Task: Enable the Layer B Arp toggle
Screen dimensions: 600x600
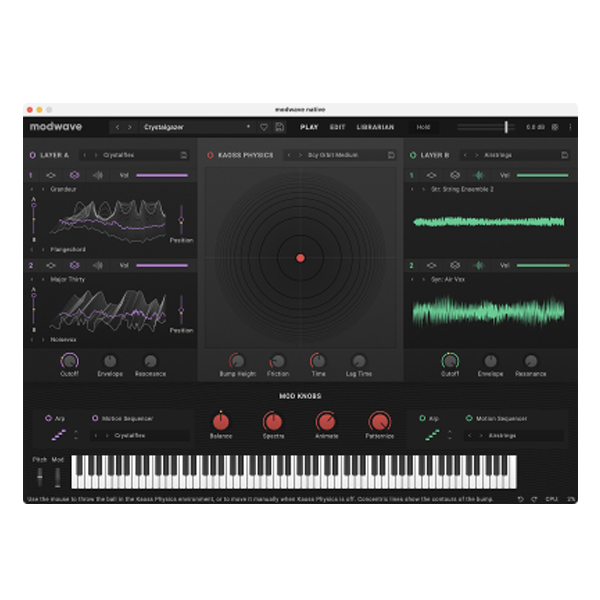Action: click(x=422, y=418)
